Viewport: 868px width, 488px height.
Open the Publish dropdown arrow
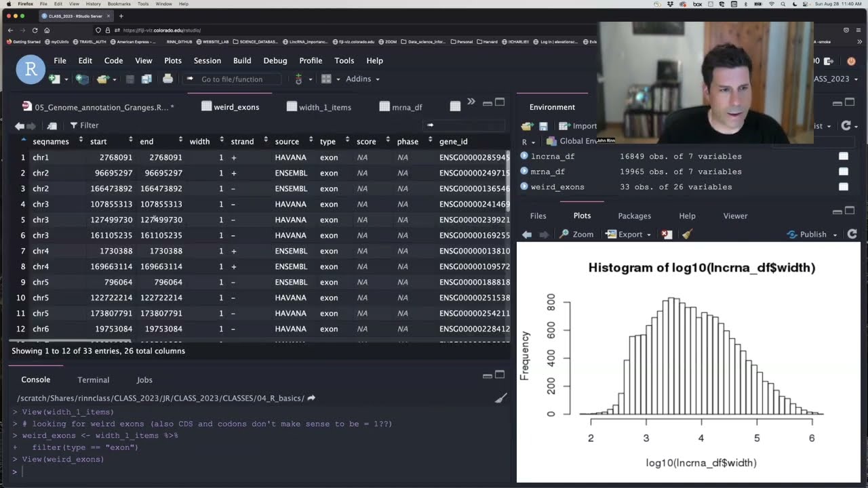click(835, 235)
